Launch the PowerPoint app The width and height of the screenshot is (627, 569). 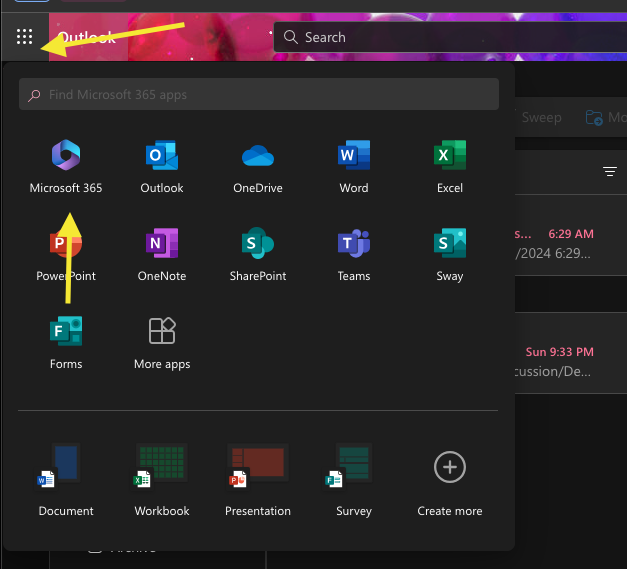pos(66,254)
